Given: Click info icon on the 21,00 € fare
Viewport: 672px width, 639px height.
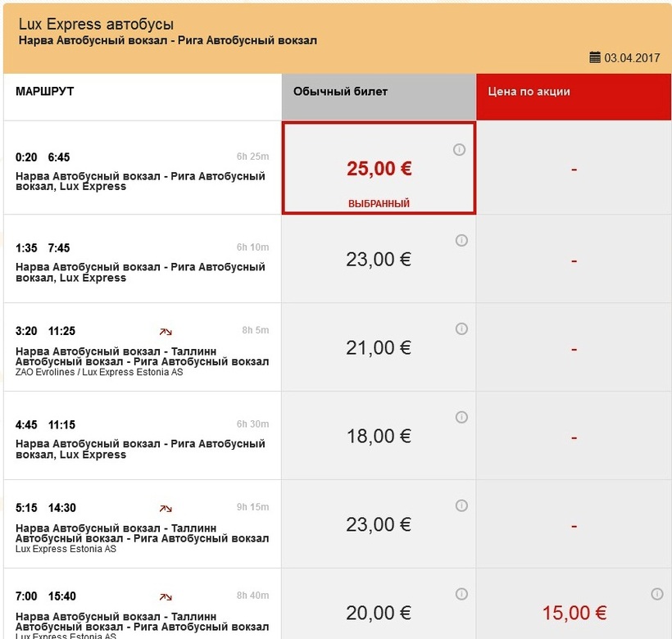Looking at the screenshot, I should pyautogui.click(x=461, y=329).
